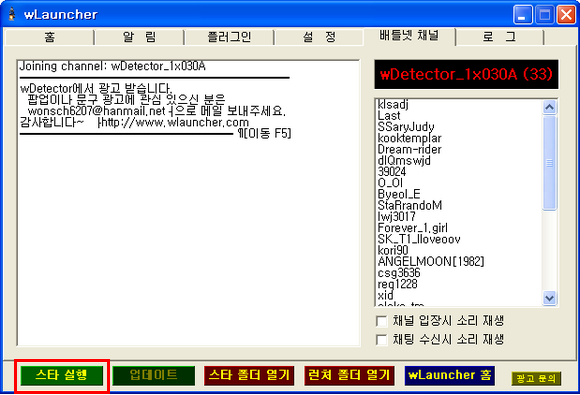Click user list scroll down arrow
Viewport: 580px width, 395px height.
(549, 298)
